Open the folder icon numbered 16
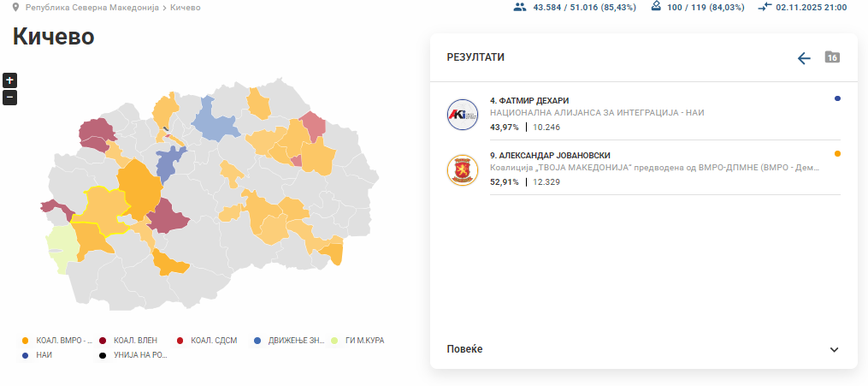Image resolution: width=868 pixels, height=386 pixels. [x=832, y=57]
